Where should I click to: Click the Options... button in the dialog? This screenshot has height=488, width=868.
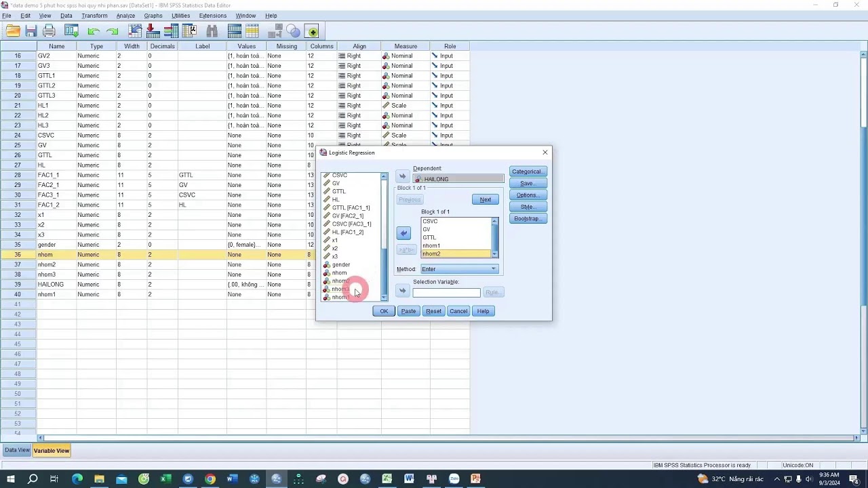528,195
